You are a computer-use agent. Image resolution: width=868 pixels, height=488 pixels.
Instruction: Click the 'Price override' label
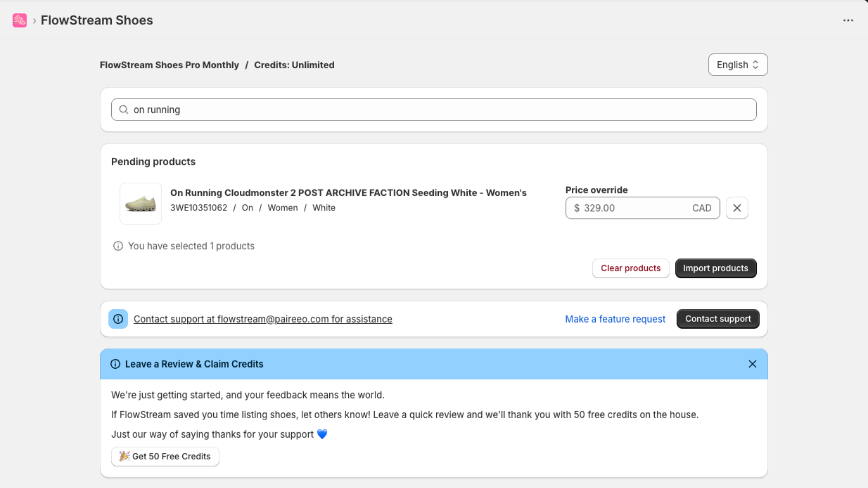coord(596,190)
